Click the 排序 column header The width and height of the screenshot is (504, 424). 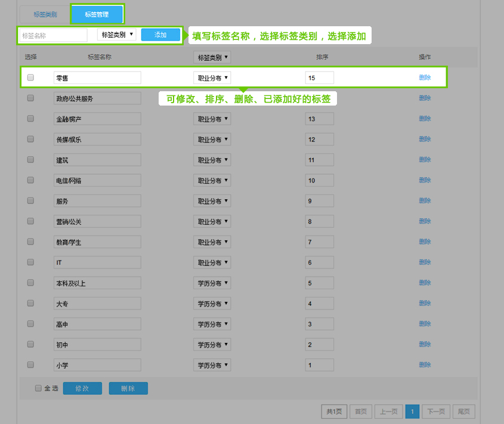(x=322, y=57)
